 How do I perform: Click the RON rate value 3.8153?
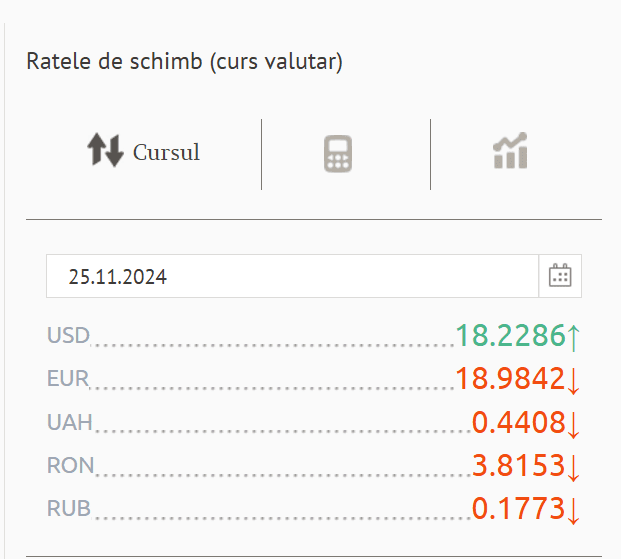pyautogui.click(x=518, y=465)
